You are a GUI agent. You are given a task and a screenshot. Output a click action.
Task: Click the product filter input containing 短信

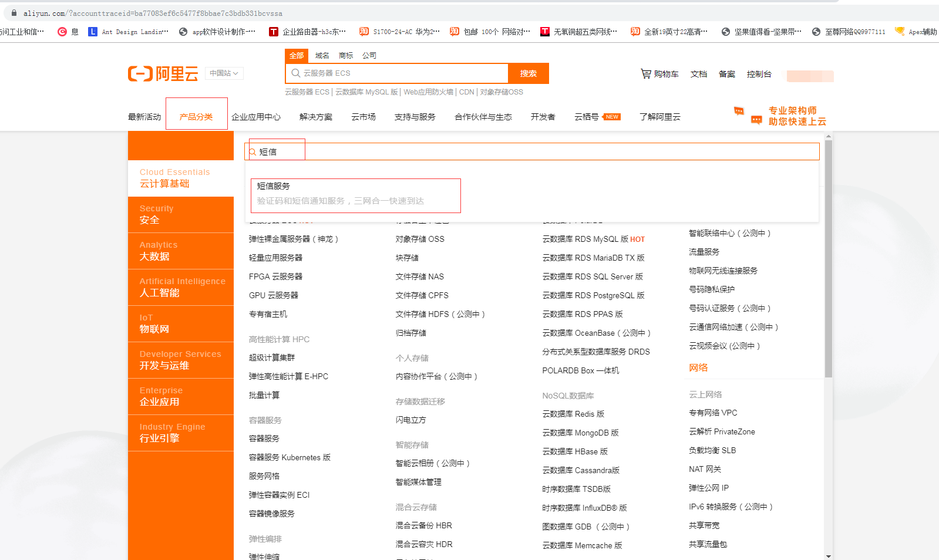click(x=532, y=152)
